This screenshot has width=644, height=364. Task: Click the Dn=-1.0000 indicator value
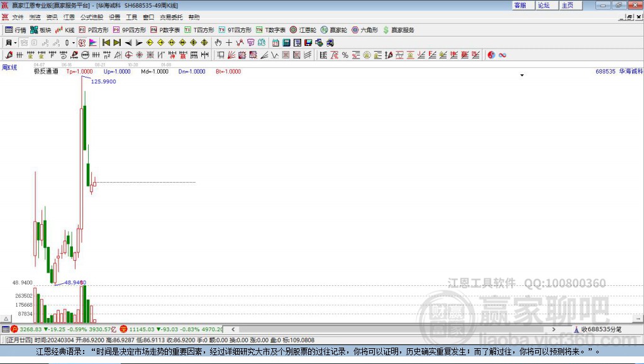[x=192, y=72]
